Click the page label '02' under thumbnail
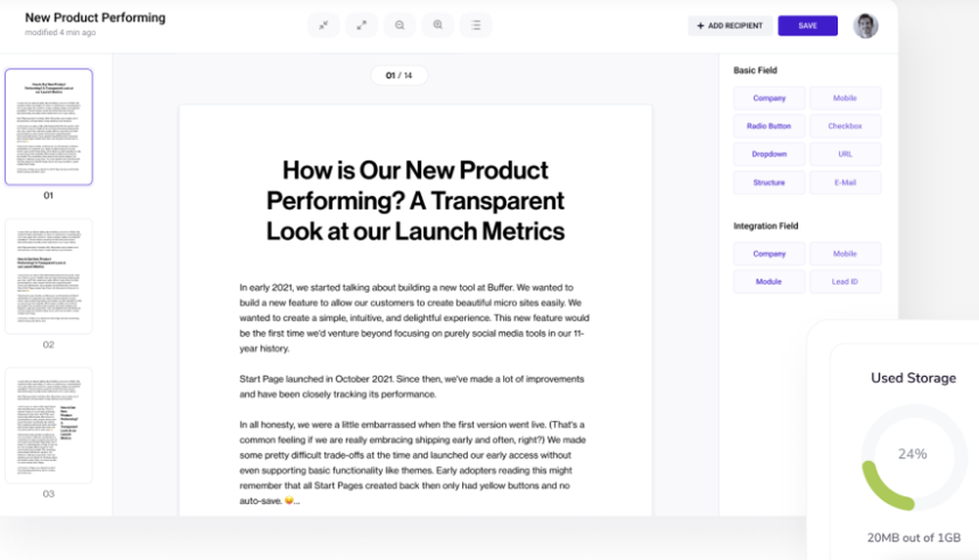 (48, 345)
